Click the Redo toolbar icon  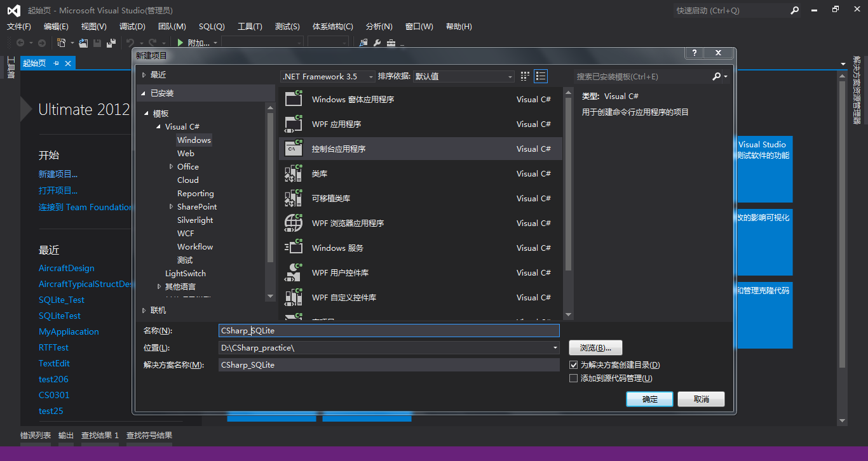tap(153, 43)
